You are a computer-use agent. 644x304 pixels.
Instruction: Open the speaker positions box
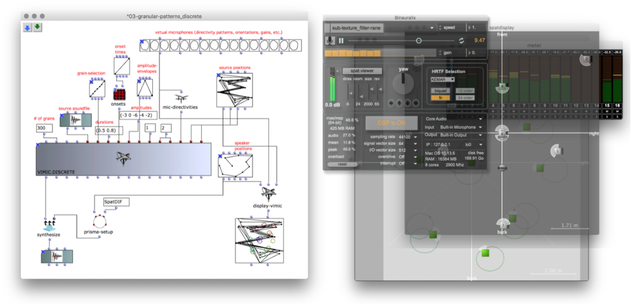235,166
